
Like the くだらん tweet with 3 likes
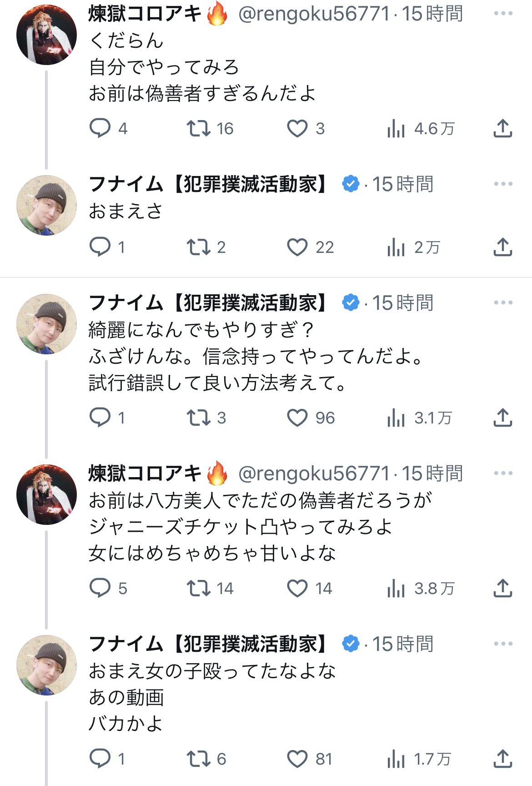point(297,128)
